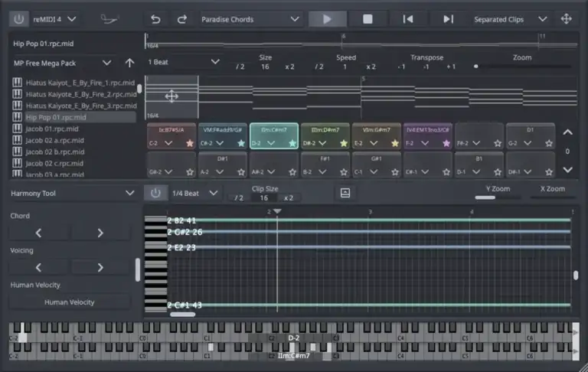Select previous Voicing with left arrow
Image resolution: width=588 pixels, height=372 pixels.
pos(38,267)
